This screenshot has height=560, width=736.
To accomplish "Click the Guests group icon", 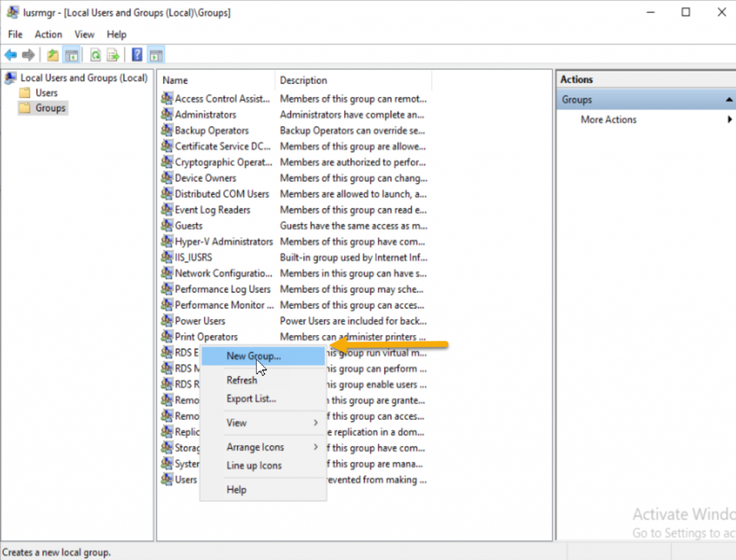I will [166, 225].
